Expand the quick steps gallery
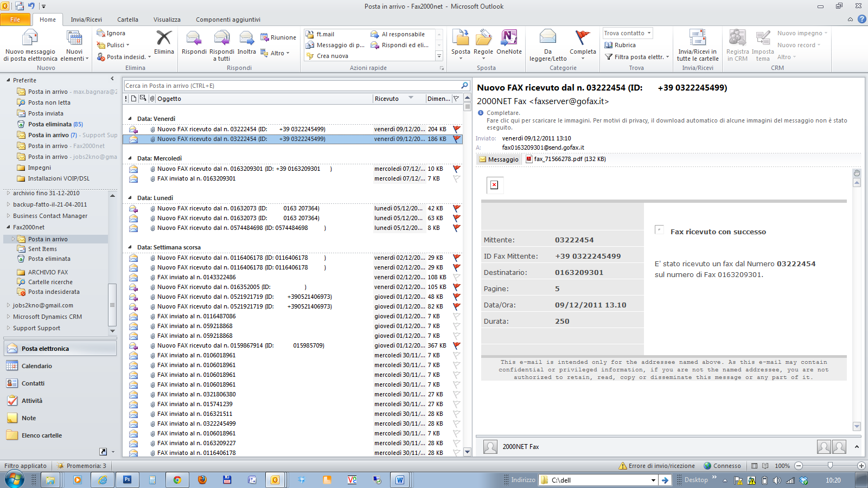The width and height of the screenshot is (868, 488). pos(439,56)
